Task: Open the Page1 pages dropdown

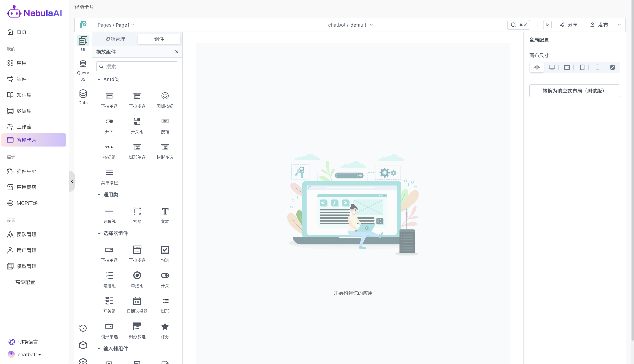Action: coord(125,25)
